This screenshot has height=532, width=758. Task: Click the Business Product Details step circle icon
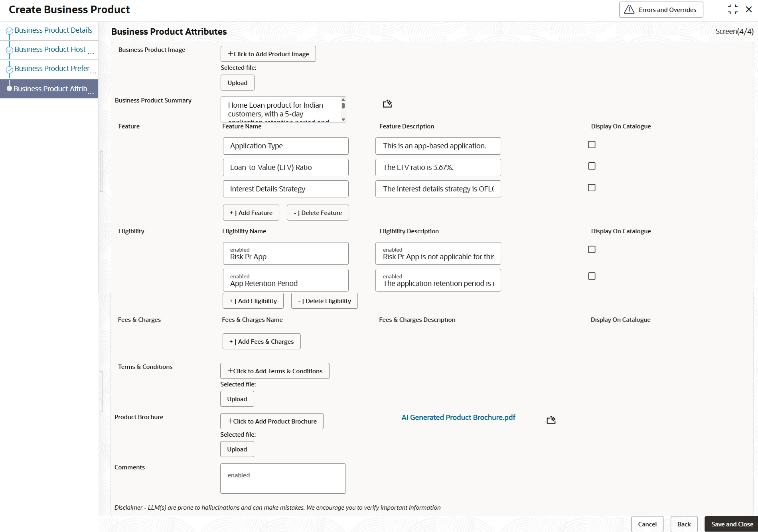pos(10,31)
